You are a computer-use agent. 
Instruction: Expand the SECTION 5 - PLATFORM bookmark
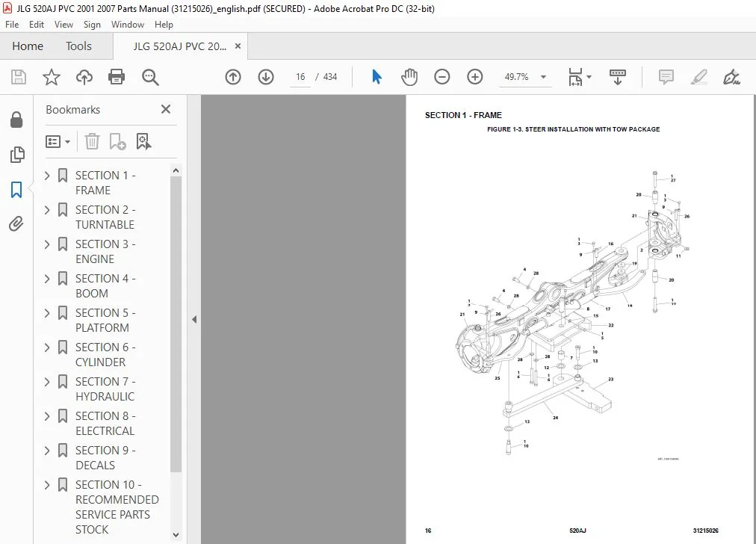(x=47, y=313)
